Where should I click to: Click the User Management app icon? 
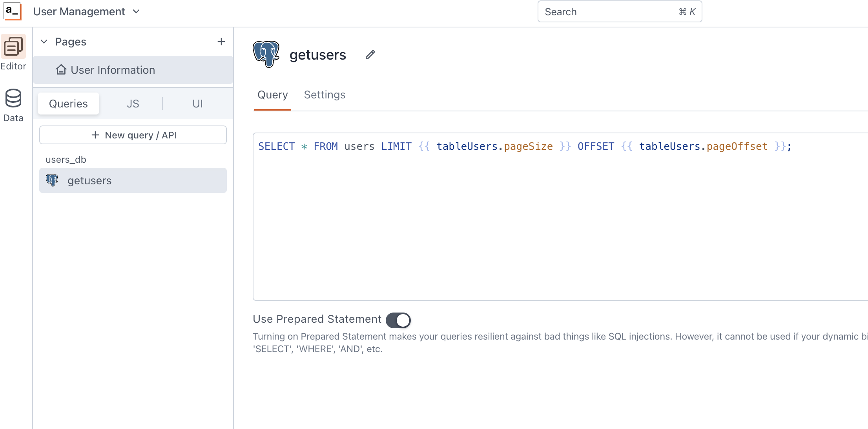pyautogui.click(x=12, y=11)
